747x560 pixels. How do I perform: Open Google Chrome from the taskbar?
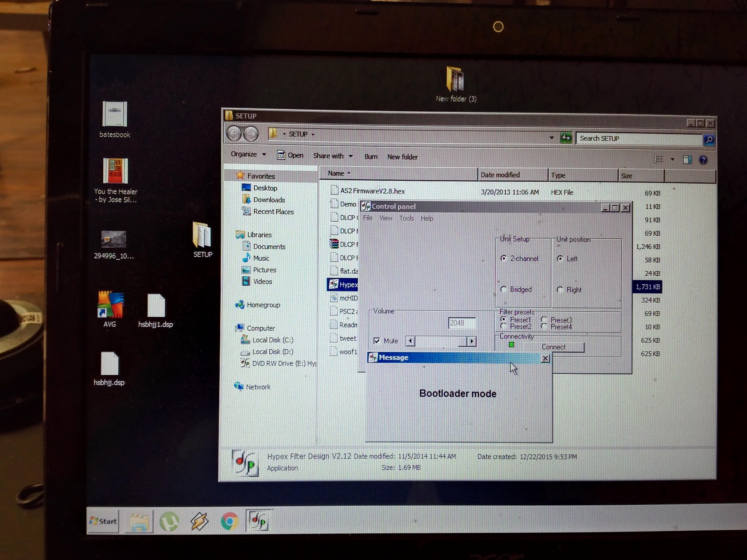click(229, 521)
